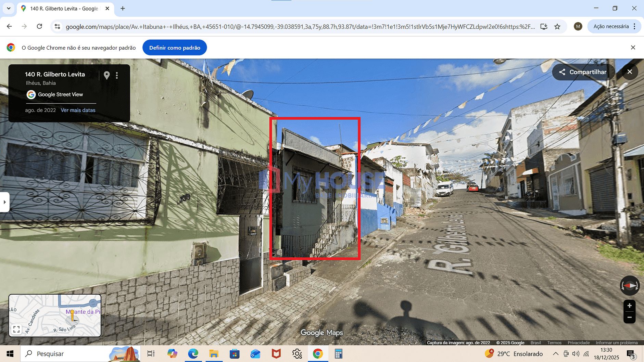Bookmark this page with star icon
Screen dimensions: 644x362
pyautogui.click(x=557, y=27)
